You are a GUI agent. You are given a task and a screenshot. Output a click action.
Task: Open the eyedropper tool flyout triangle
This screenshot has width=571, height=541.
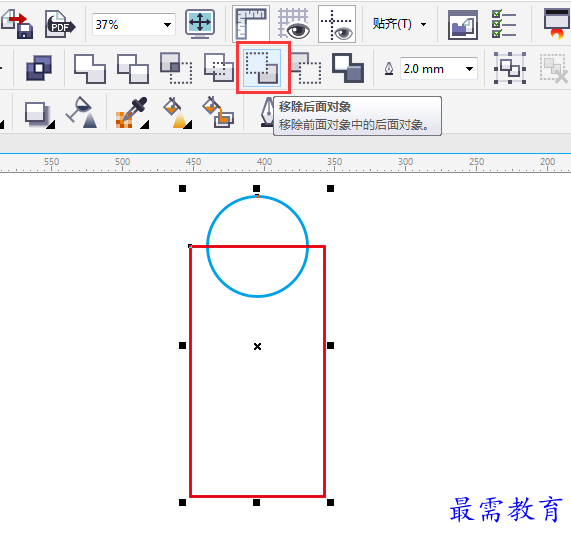pyautogui.click(x=145, y=125)
